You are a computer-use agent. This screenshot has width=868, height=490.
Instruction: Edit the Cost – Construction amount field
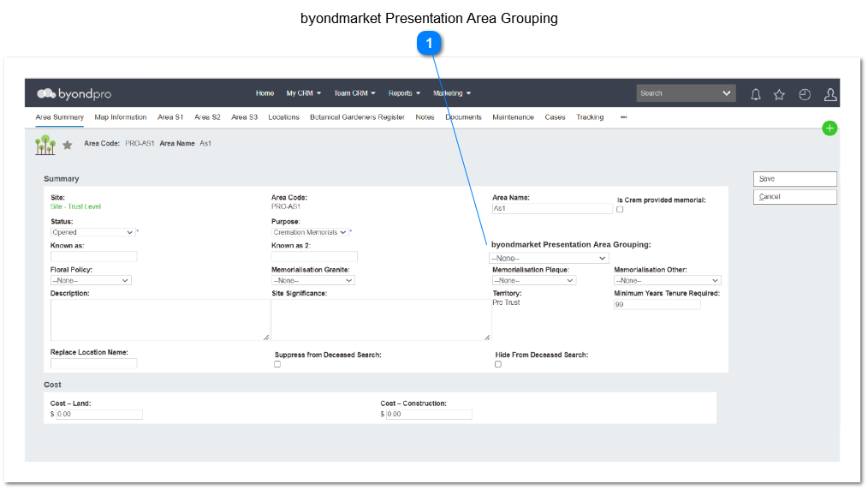pyautogui.click(x=429, y=414)
